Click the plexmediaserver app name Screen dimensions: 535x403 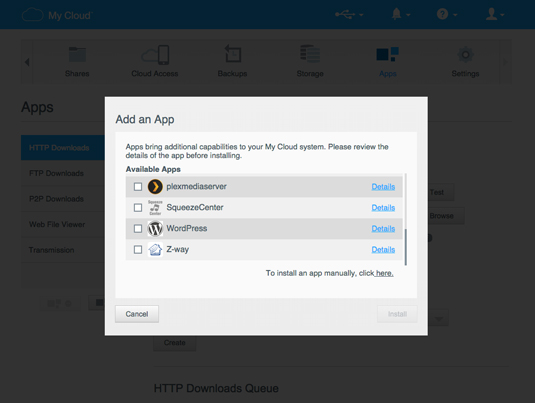(197, 187)
